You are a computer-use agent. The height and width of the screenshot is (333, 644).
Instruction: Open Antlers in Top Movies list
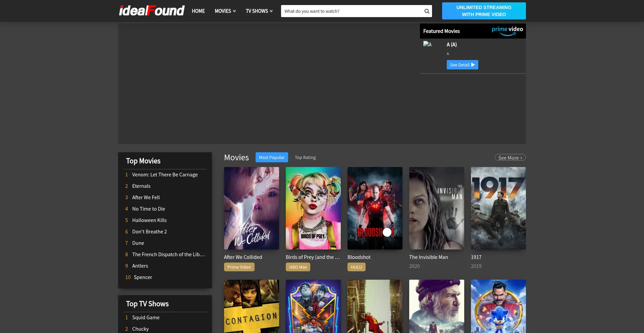[x=140, y=266]
